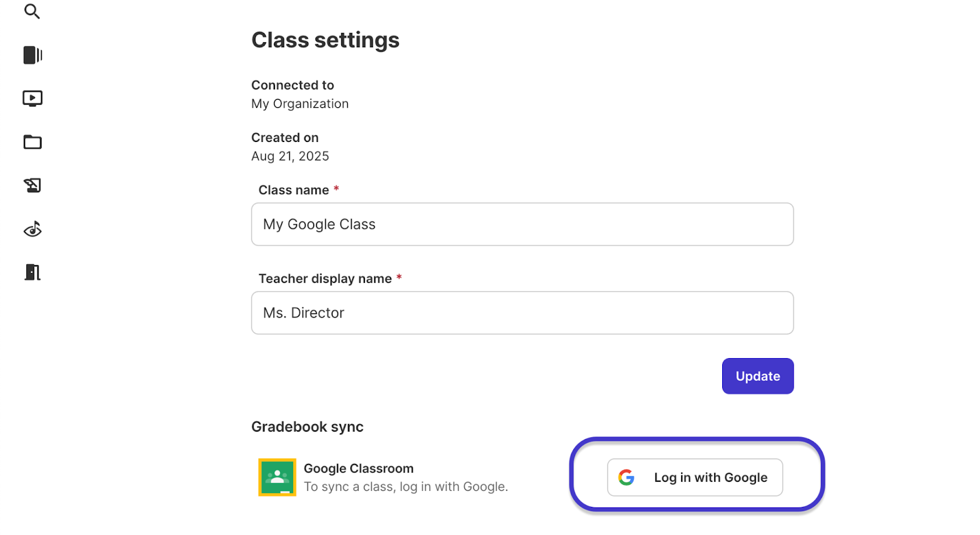Viewport: 980px width, 535px height.
Task: Click the feather writing sidebar icon
Action: (x=32, y=185)
